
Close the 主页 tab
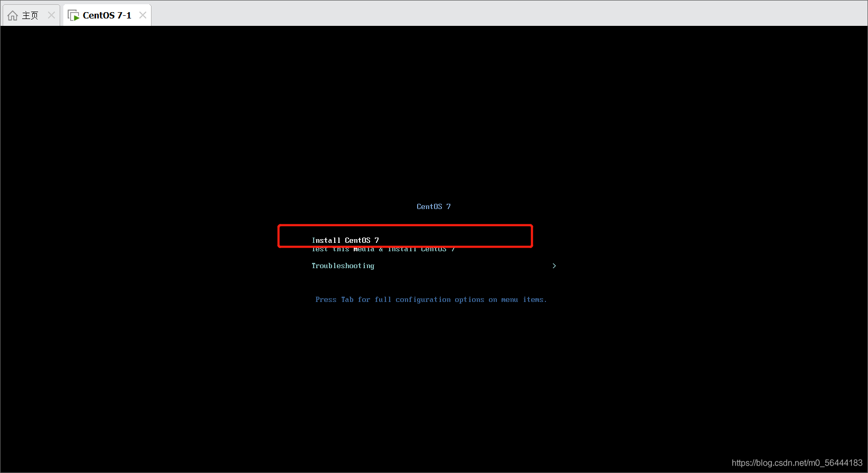(51, 15)
